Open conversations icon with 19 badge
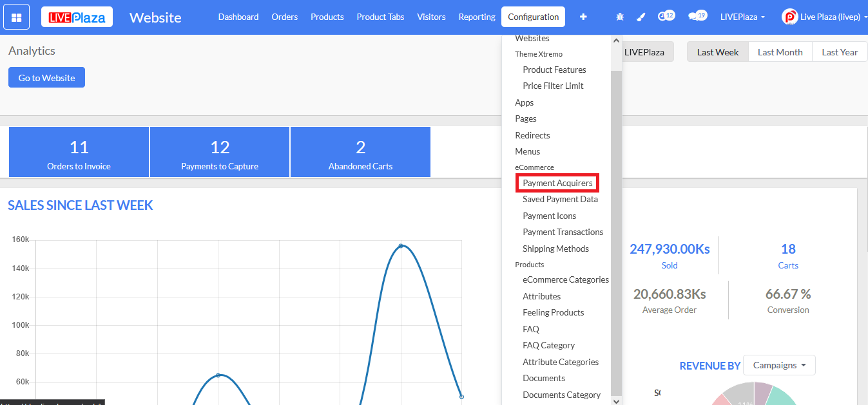This screenshot has width=868, height=405. coord(697,16)
